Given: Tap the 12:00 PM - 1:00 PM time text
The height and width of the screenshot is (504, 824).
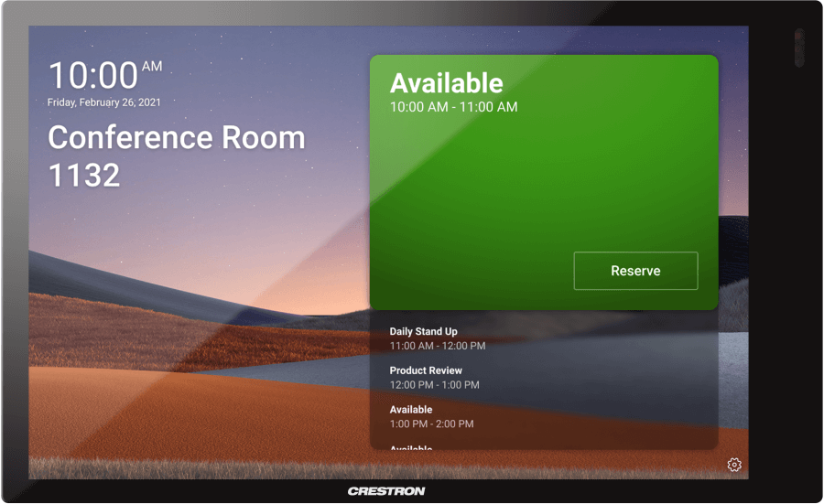Looking at the screenshot, I should click(434, 385).
